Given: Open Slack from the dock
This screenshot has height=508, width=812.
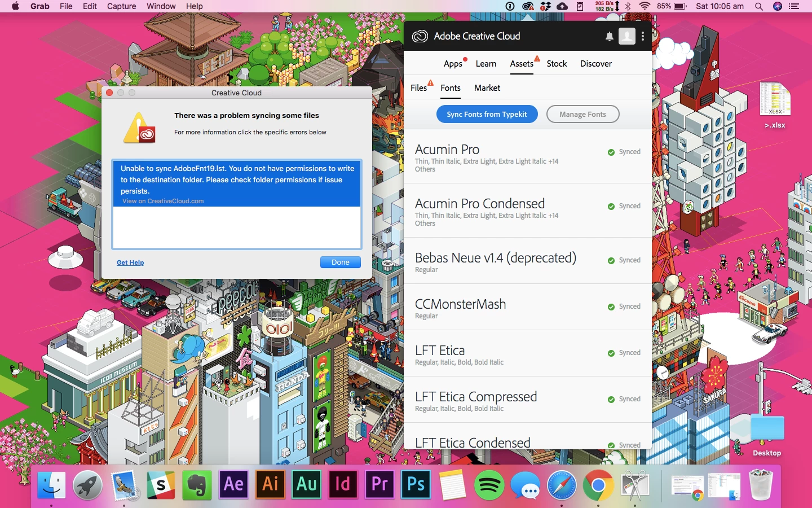Looking at the screenshot, I should 161,485.
